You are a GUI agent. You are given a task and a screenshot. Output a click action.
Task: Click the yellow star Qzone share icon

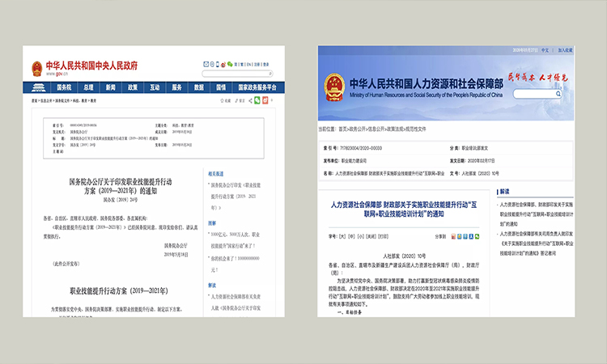(x=460, y=236)
